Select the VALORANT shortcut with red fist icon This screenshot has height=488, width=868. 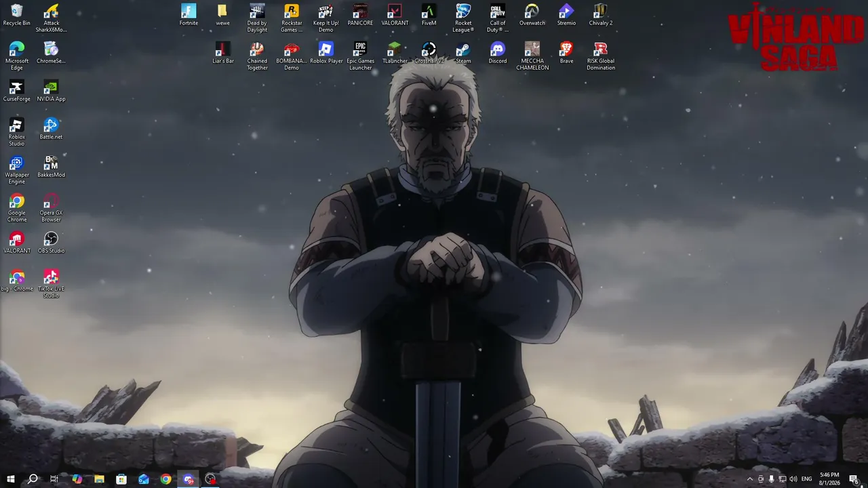click(x=17, y=243)
